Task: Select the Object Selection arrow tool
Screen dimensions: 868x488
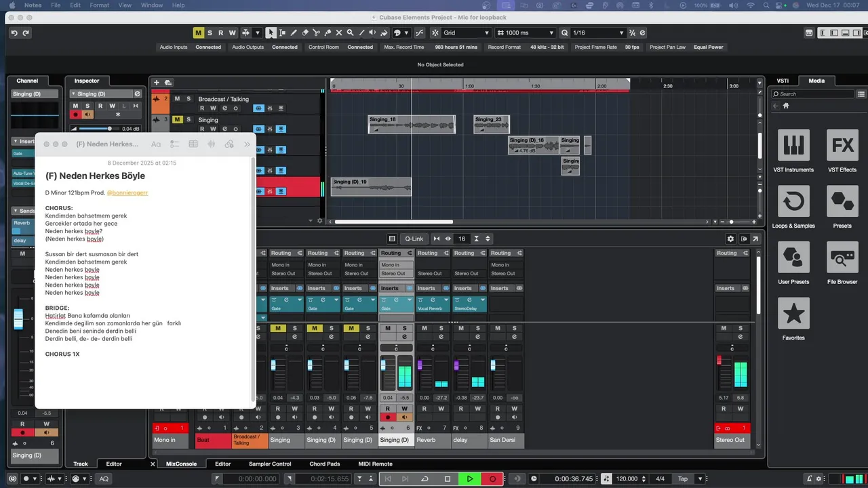Action: click(271, 33)
